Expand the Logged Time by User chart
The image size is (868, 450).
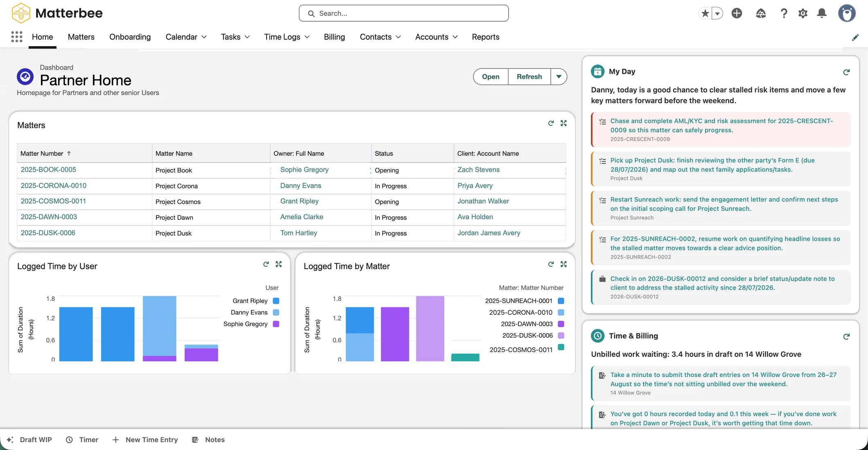pyautogui.click(x=279, y=264)
